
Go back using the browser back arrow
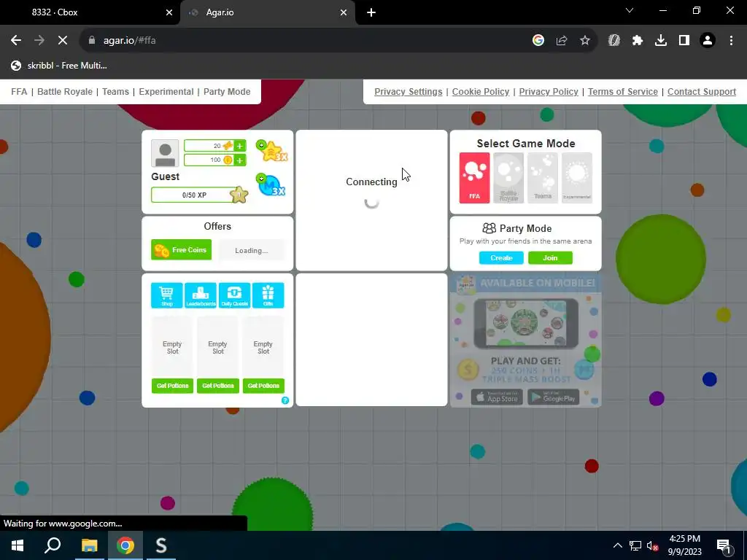pyautogui.click(x=16, y=41)
